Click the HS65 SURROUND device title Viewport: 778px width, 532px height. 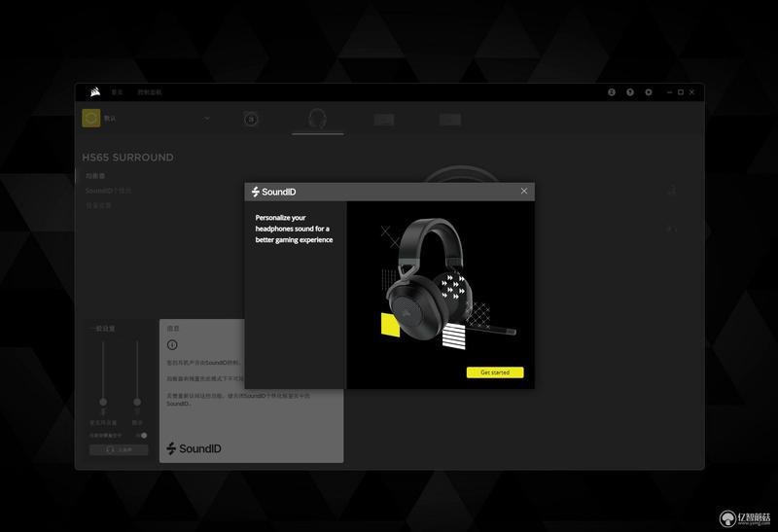(128, 158)
